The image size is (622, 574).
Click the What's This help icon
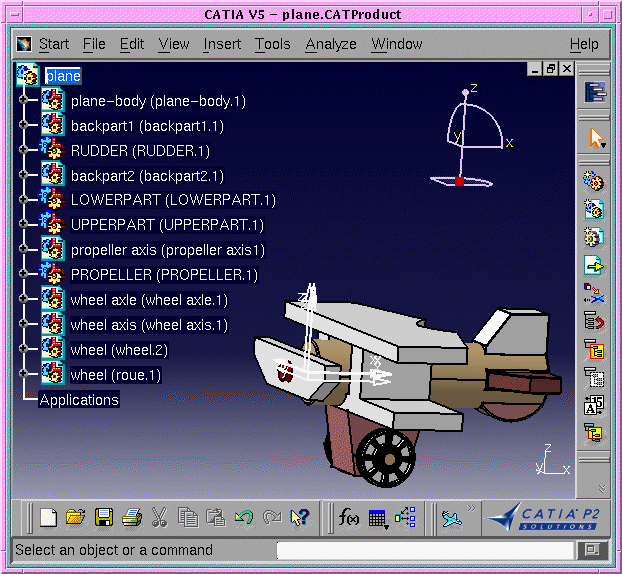(299, 517)
